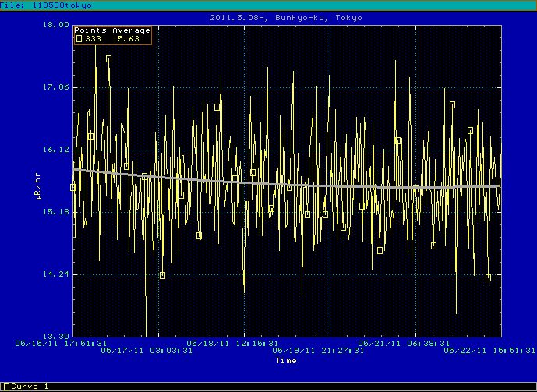Click the 18.00 y-axis maximum value
The height and width of the screenshot is (392, 537).
(55, 25)
